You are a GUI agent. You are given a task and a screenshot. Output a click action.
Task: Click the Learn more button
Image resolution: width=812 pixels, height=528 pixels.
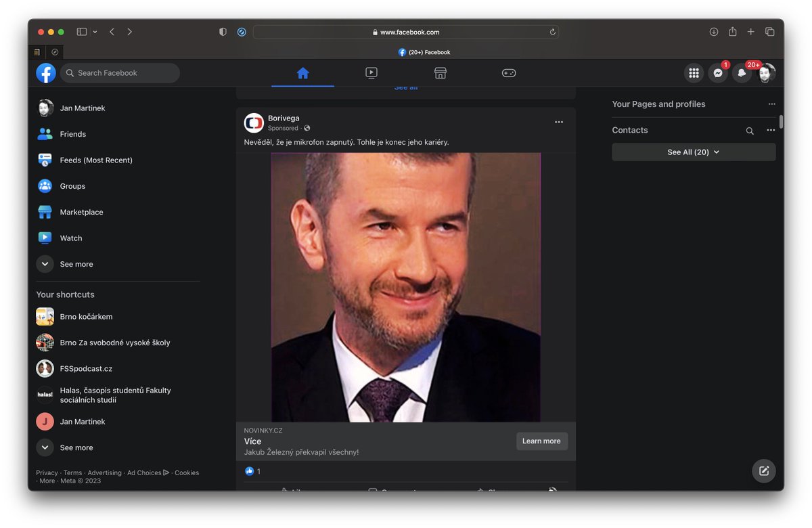point(541,441)
